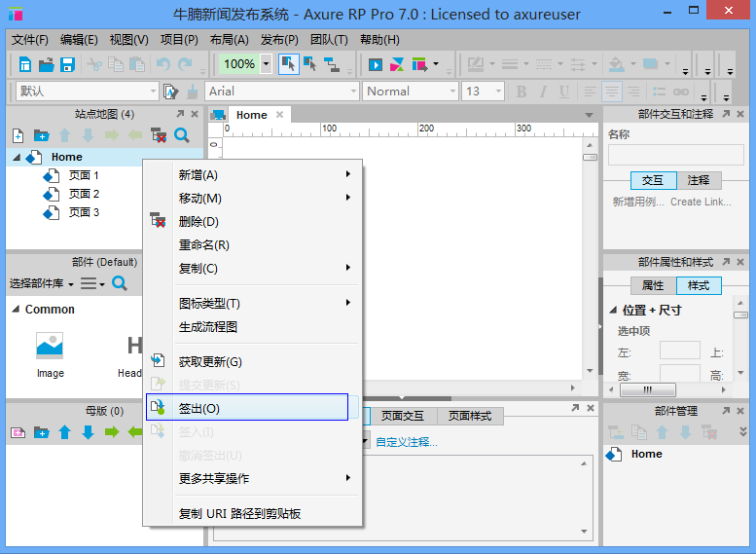This screenshot has height=554, width=756.
Task: Toggle underline text formatting
Action: (x=564, y=92)
